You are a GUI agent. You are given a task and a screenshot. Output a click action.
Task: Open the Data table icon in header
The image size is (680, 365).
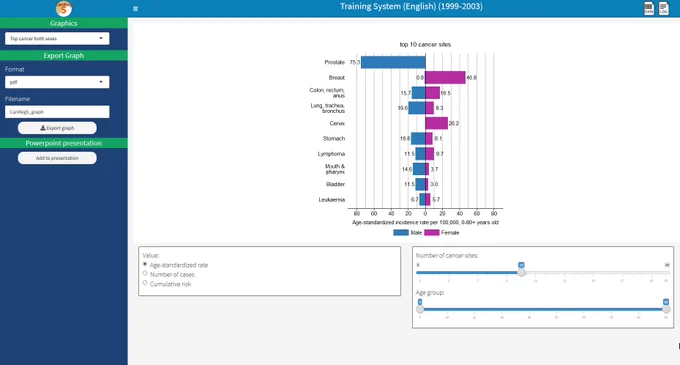tap(649, 8)
